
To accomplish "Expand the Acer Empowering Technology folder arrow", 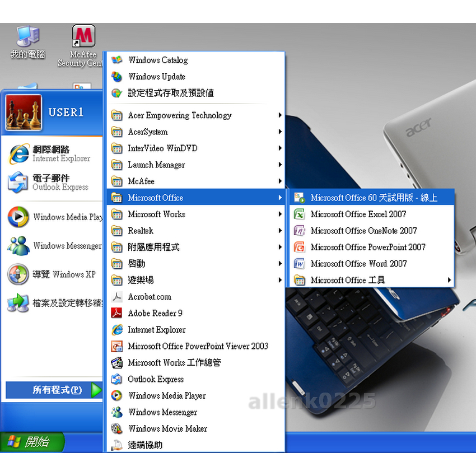I will click(x=280, y=115).
